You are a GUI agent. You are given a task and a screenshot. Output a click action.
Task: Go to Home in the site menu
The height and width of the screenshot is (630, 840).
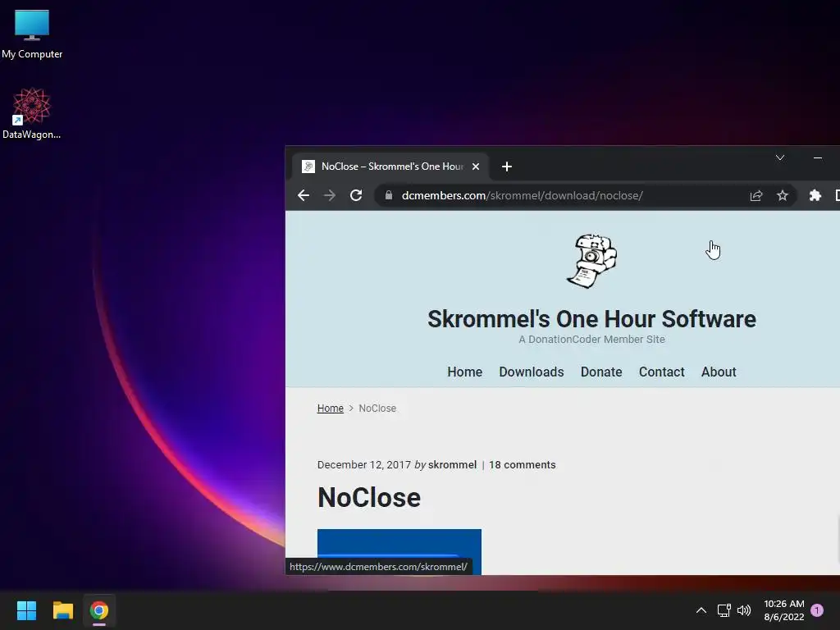464,372
